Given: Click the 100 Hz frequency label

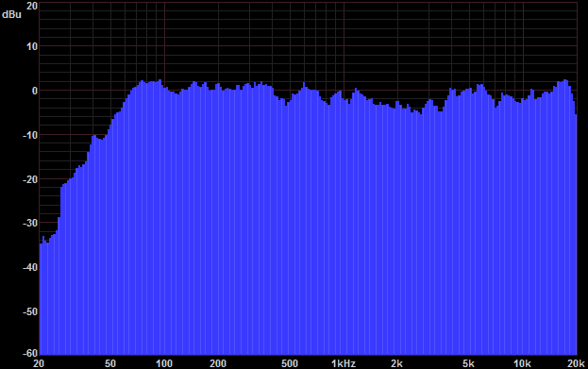Looking at the screenshot, I should 164,363.
